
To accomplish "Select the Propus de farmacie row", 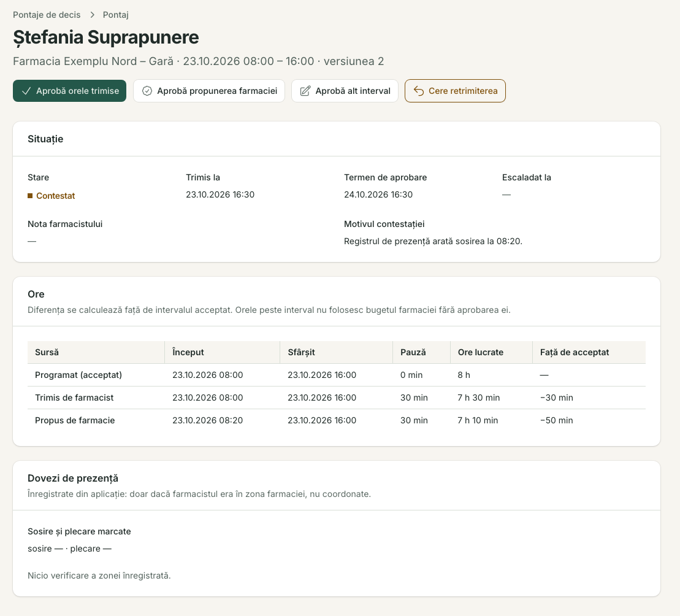I will (x=337, y=420).
